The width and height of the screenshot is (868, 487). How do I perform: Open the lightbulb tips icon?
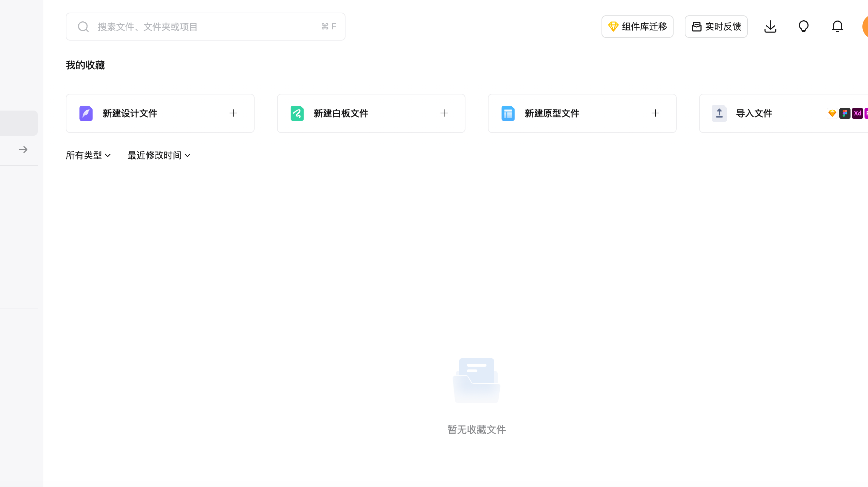[804, 27]
